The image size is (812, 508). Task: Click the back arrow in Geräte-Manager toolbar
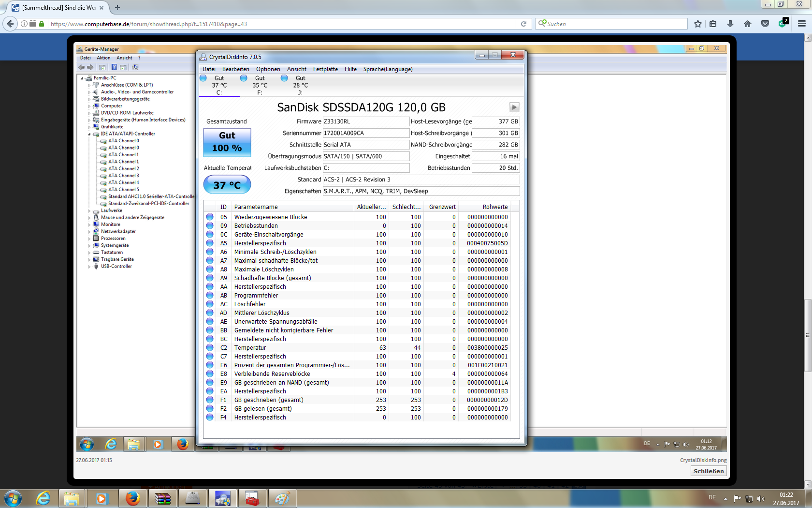[82, 67]
